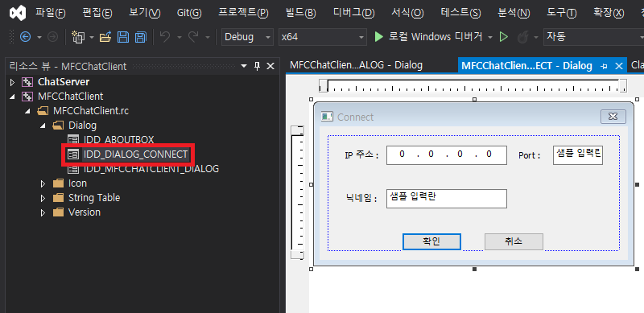
Task: Click the hot reload flame icon
Action: click(x=522, y=37)
